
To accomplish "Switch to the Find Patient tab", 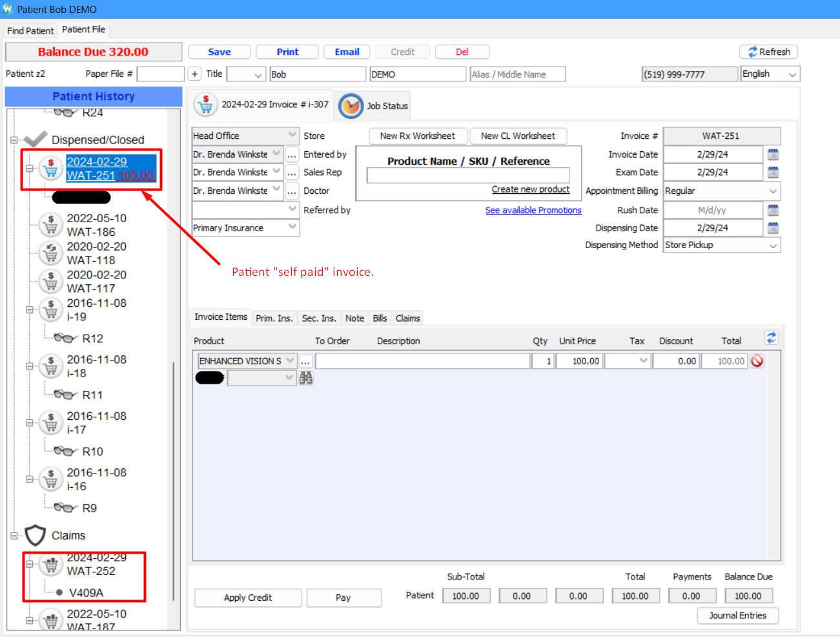I will tap(30, 30).
